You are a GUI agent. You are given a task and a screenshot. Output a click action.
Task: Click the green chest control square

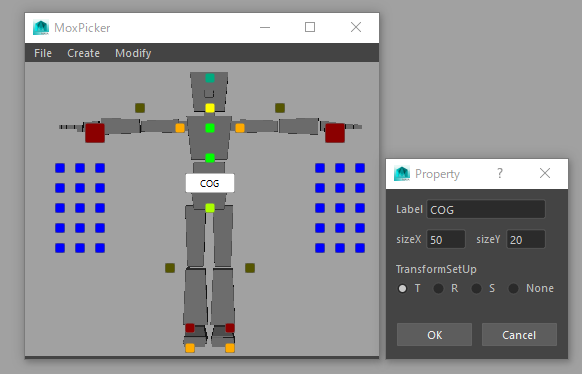[x=210, y=128]
